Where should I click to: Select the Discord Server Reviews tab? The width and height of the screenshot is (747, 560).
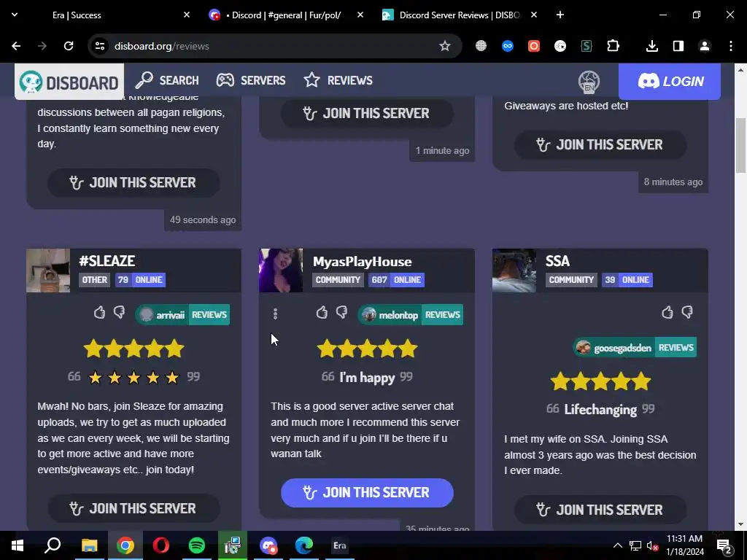pos(460,15)
